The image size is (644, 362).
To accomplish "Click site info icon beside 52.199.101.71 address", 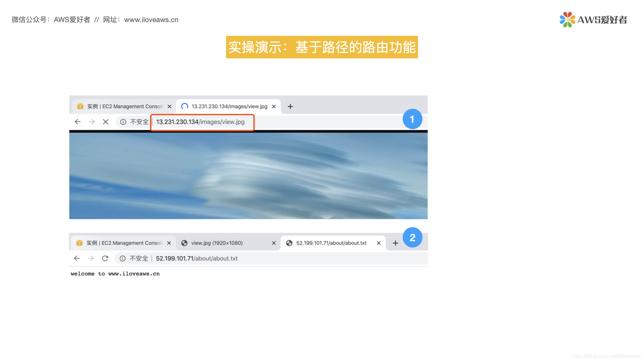I will click(x=123, y=258).
